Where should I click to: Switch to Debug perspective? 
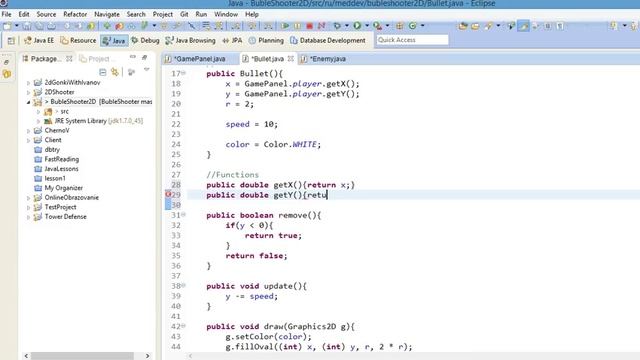145,40
